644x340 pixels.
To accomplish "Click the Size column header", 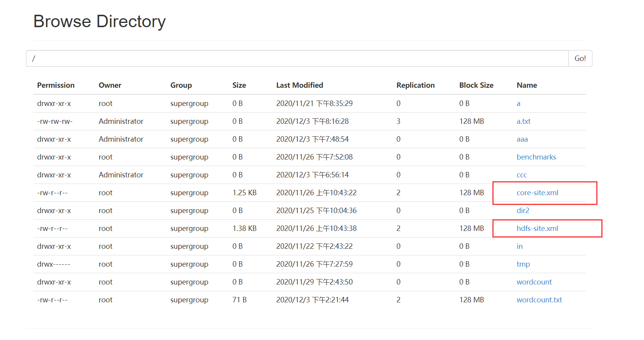I will 239,85.
